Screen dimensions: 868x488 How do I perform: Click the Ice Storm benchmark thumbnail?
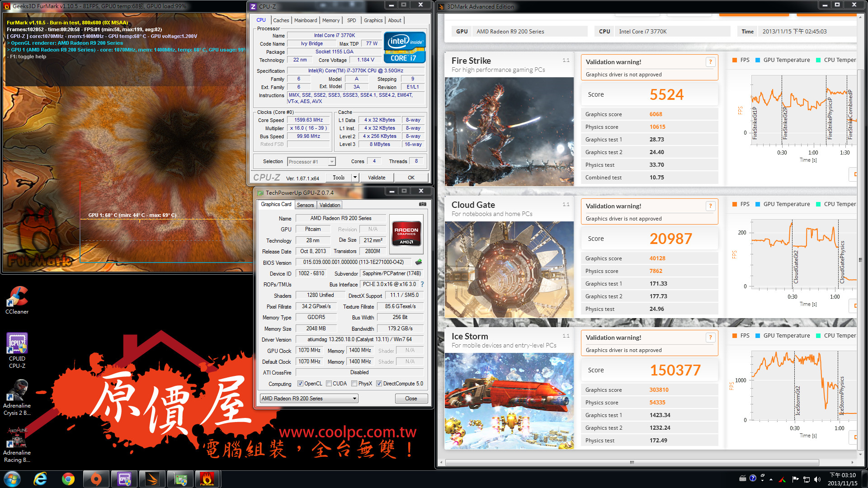[509, 401]
